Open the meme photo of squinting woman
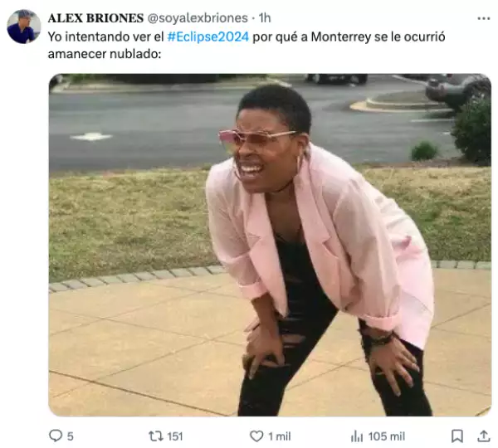 (270, 245)
